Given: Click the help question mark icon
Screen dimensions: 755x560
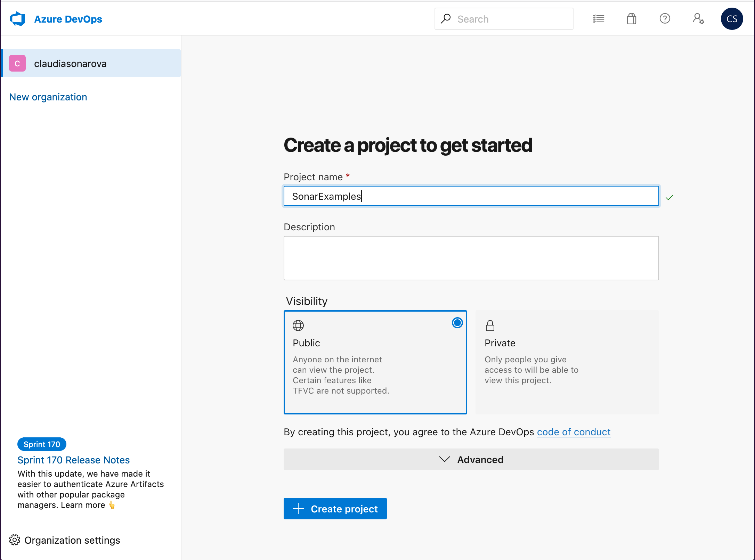Looking at the screenshot, I should 664,19.
